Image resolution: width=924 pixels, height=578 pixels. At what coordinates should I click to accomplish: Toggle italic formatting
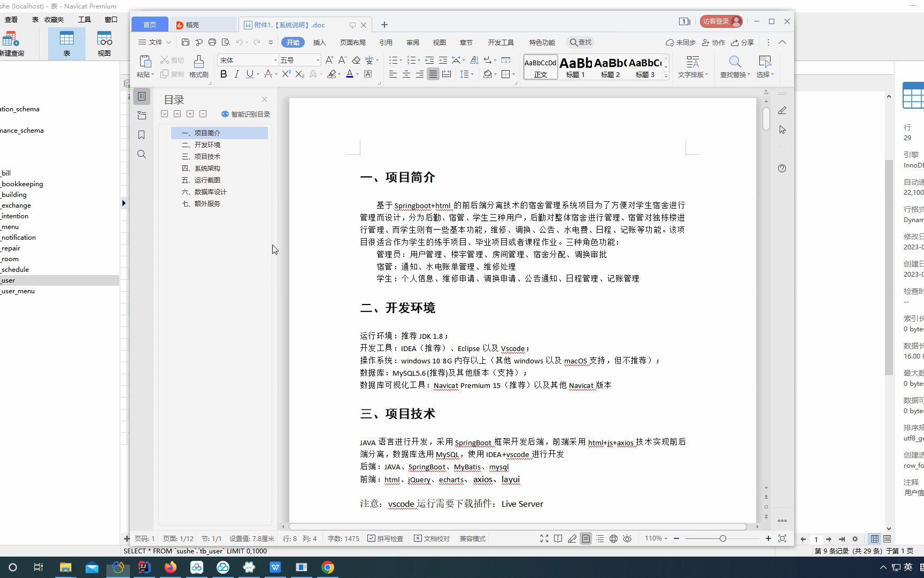click(x=236, y=74)
